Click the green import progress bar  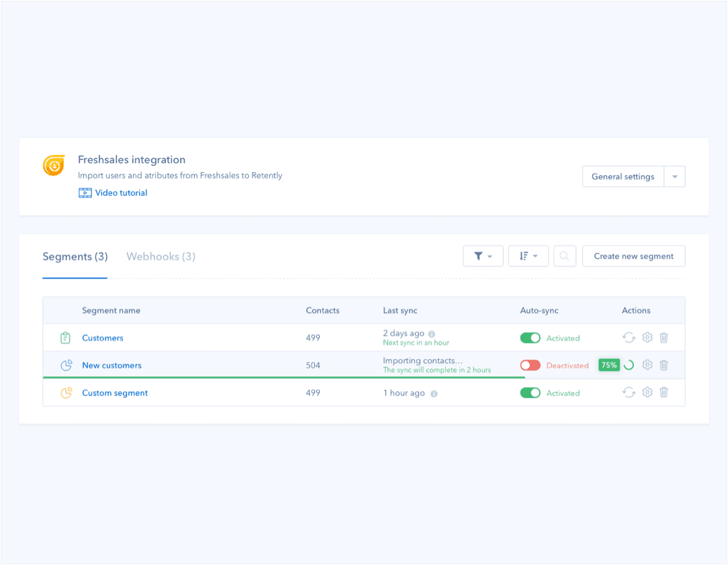[x=284, y=378]
